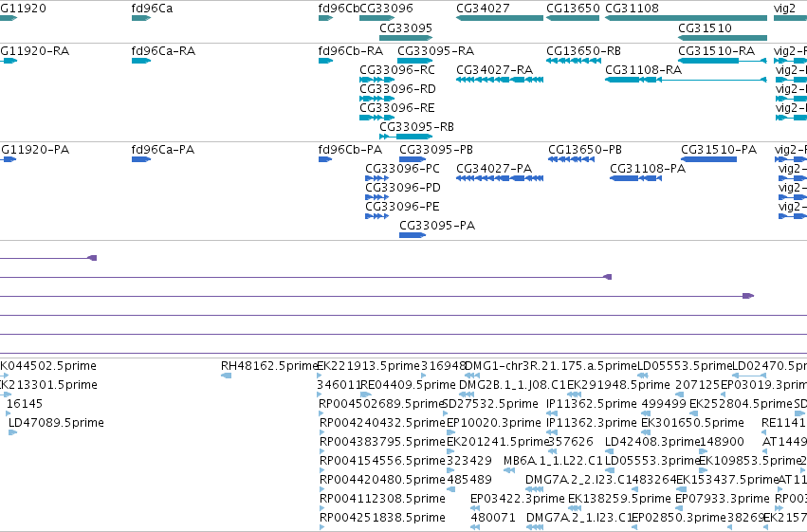The width and height of the screenshot is (807, 532).
Task: Click the CG33096 gene glyph
Action: coord(376,18)
